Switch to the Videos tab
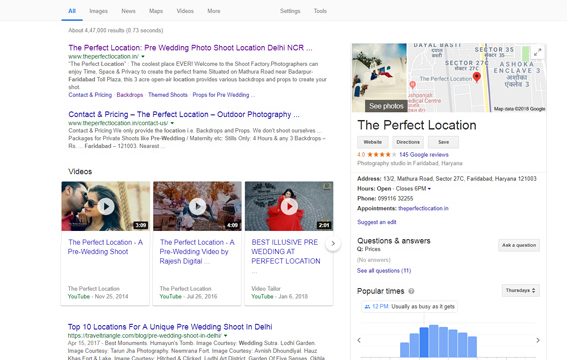This screenshot has height=360, width=570. click(185, 11)
